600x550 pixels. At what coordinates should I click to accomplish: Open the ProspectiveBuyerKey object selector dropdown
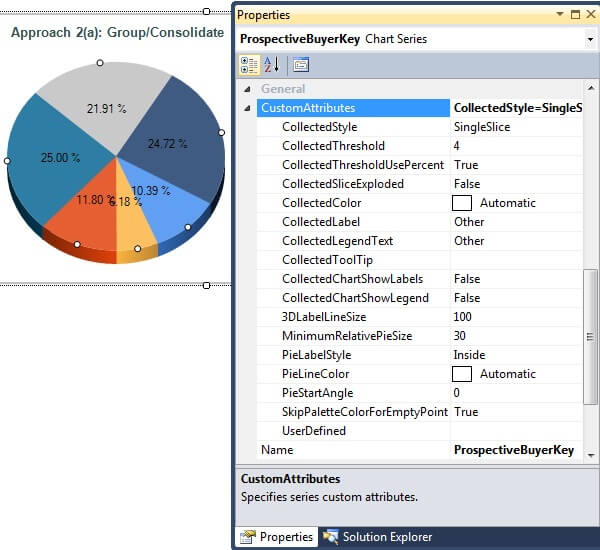[589, 39]
